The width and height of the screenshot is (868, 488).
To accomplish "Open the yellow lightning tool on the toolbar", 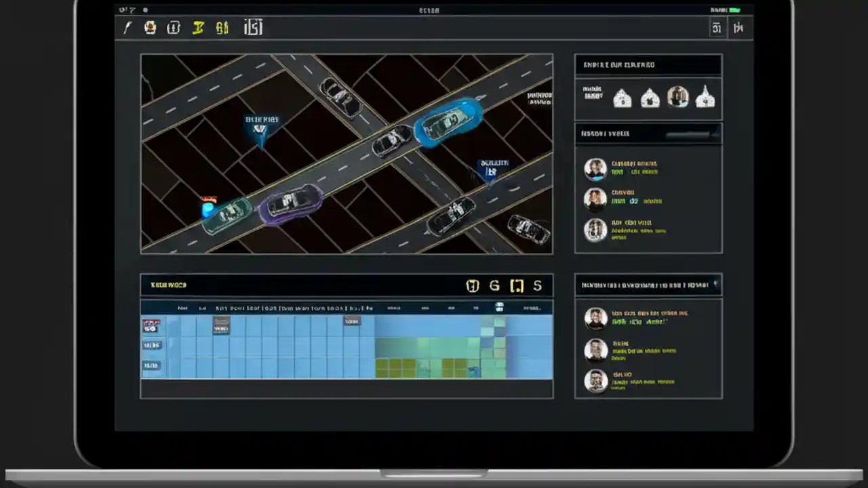I will (197, 27).
